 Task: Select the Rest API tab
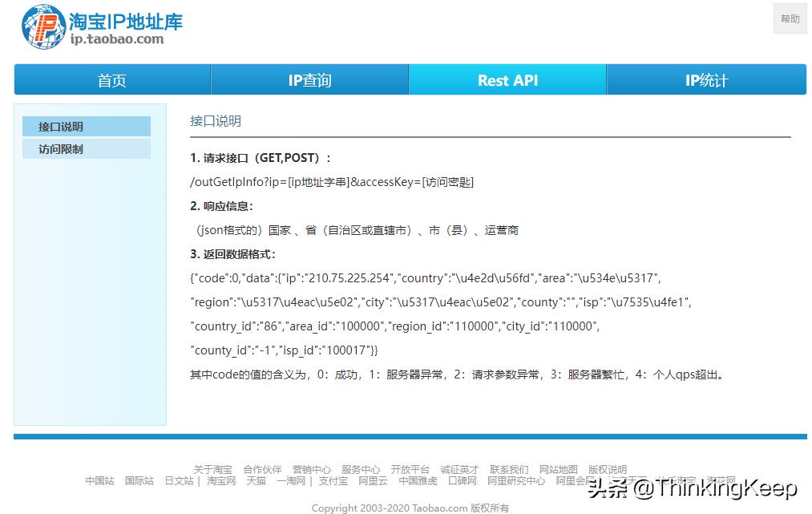(x=507, y=80)
